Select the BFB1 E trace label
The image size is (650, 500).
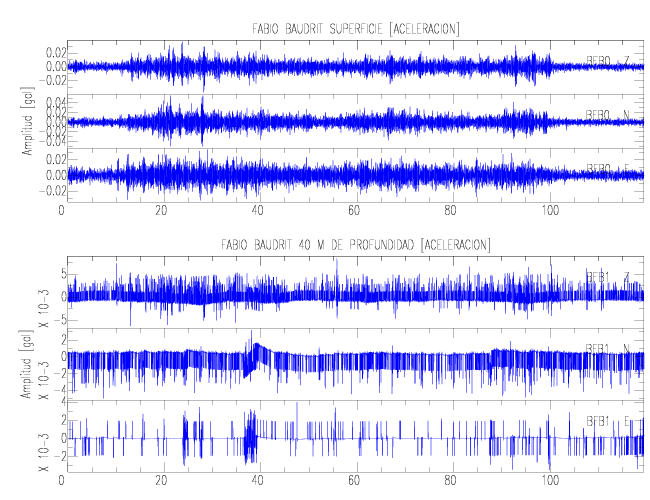(607, 420)
